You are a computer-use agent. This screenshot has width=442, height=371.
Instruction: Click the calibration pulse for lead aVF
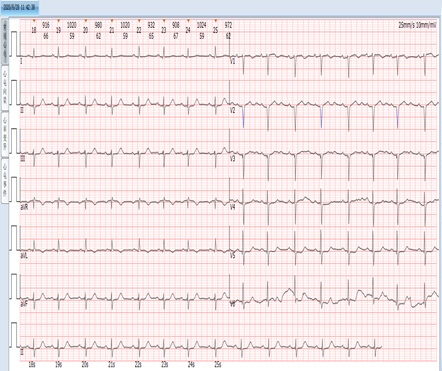[15, 286]
